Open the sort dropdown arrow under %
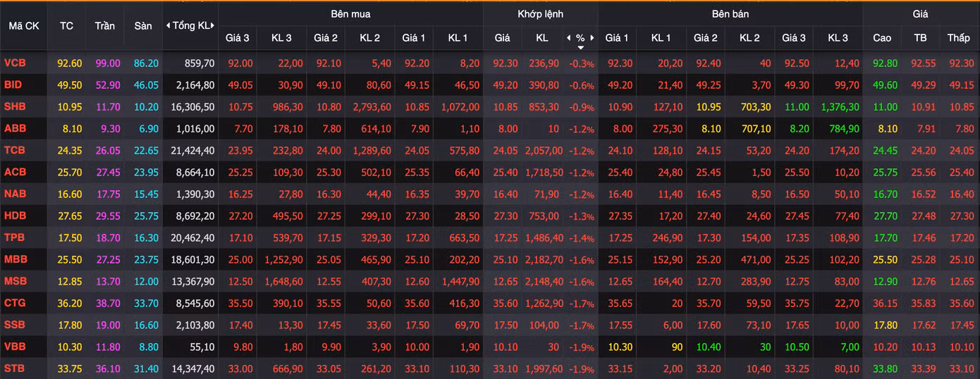 (x=580, y=47)
